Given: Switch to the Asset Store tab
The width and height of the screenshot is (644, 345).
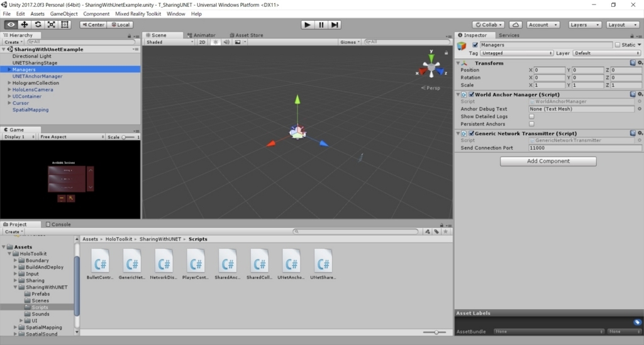Looking at the screenshot, I should [x=247, y=35].
